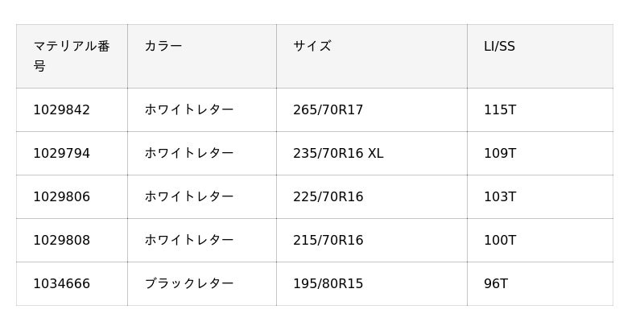This screenshot has width=644, height=330.
Task: Click the 109T load index cell
Action: (500, 154)
